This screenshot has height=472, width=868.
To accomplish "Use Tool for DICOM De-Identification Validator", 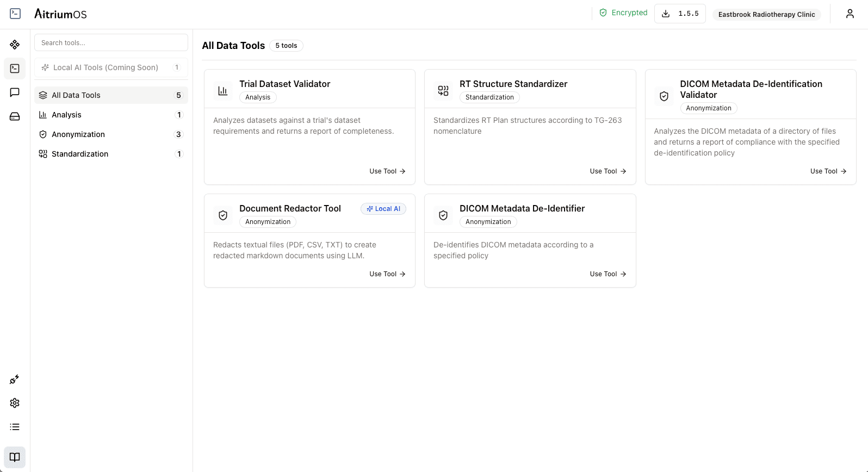I will (828, 171).
